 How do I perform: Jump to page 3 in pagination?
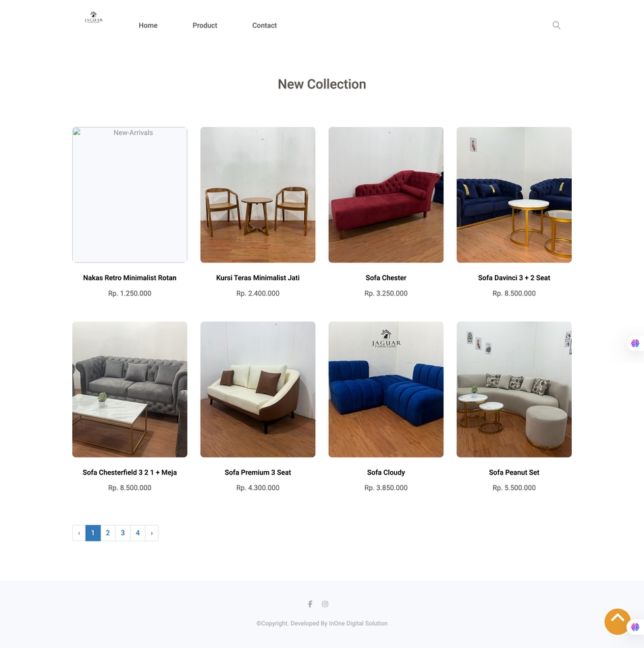pyautogui.click(x=123, y=533)
